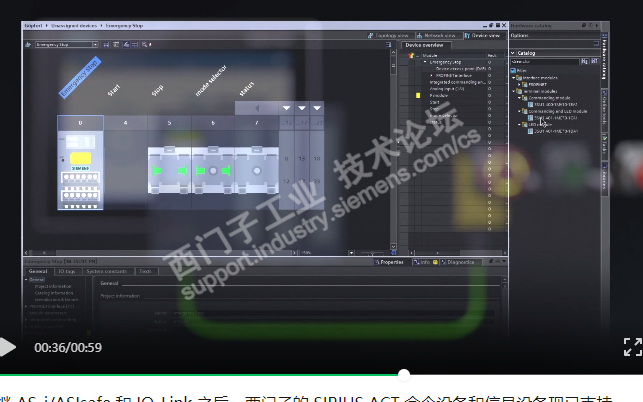643x402 pixels.
Task: Toggle the catalog Filter checkbox
Action: click(513, 71)
